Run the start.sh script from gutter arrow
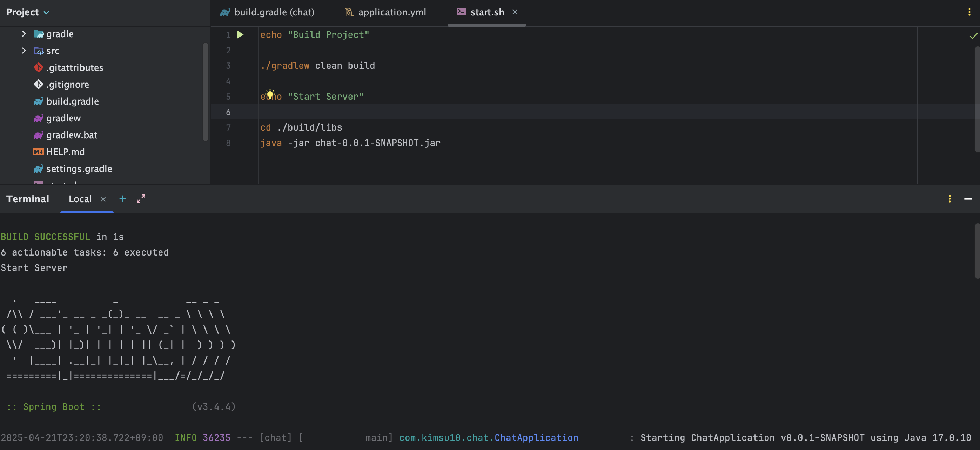 pos(240,35)
